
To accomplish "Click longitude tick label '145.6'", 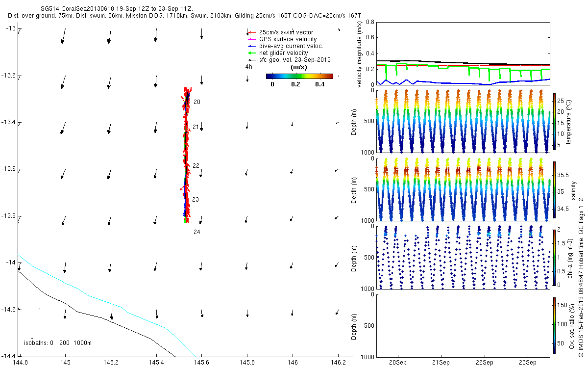I will click(x=201, y=362).
